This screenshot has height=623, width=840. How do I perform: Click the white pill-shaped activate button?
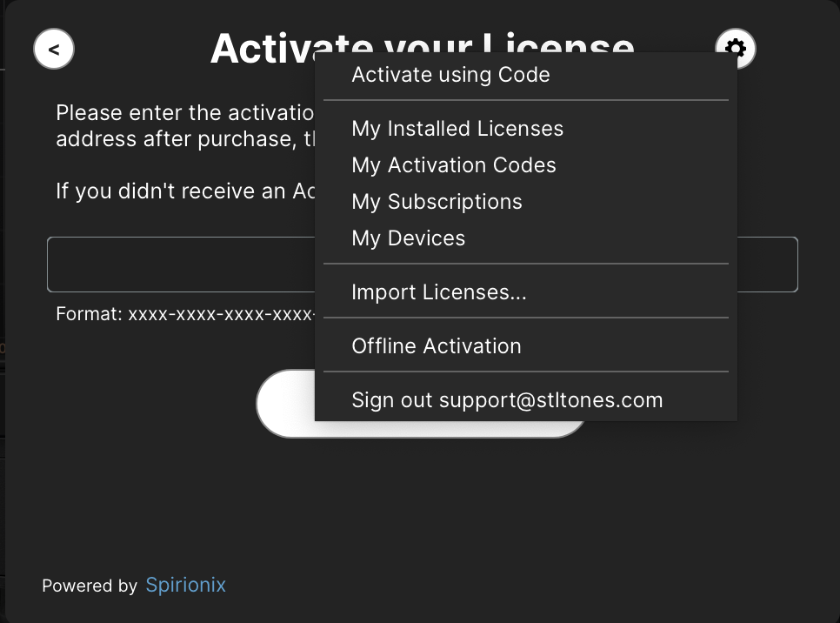click(285, 403)
